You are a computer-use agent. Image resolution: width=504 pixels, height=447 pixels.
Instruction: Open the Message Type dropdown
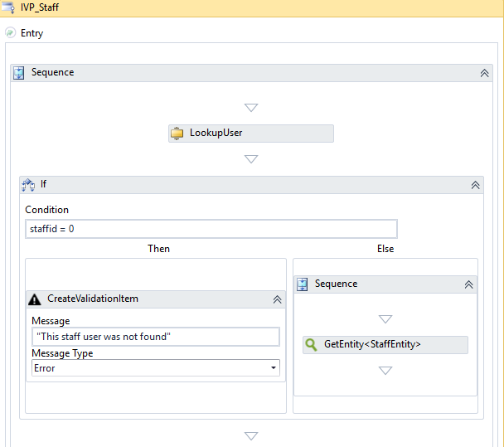[x=273, y=368]
